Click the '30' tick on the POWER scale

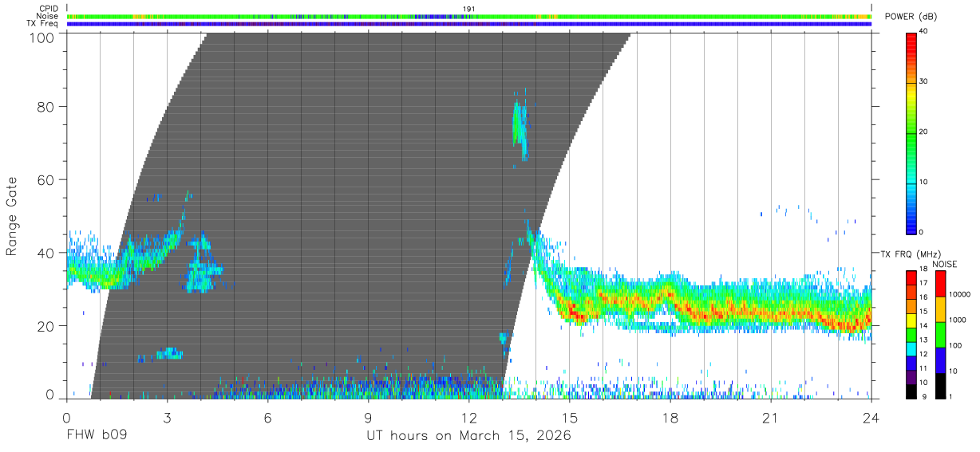click(925, 82)
